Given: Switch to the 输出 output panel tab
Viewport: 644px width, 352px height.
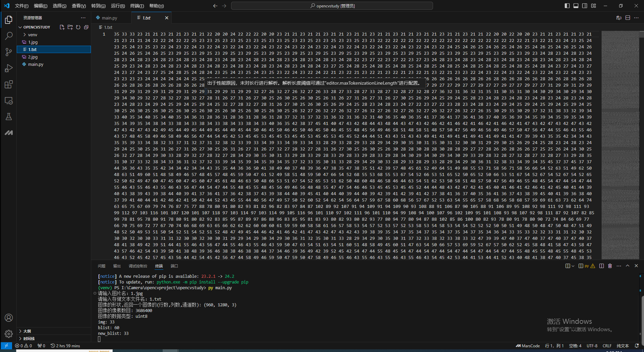Looking at the screenshot, I should 117,266.
